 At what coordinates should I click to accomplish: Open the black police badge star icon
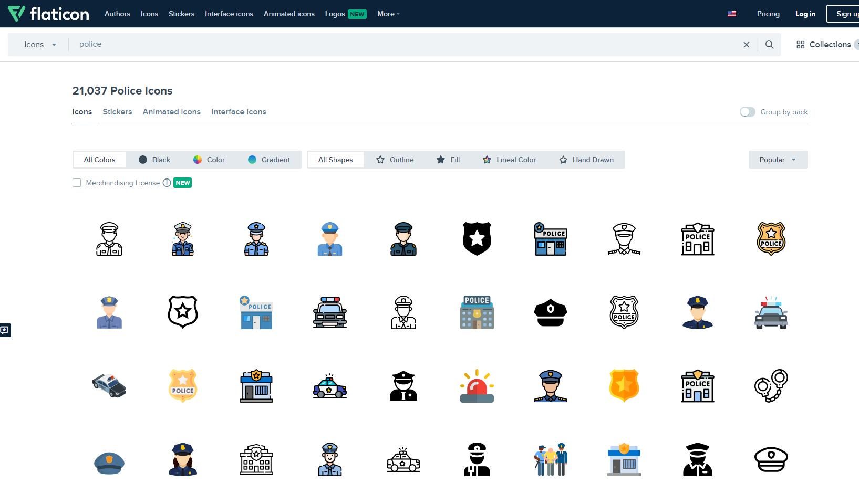477,239
